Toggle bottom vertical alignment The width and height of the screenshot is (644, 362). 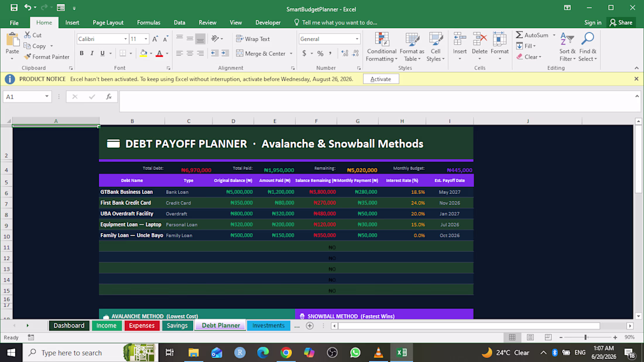(x=200, y=39)
